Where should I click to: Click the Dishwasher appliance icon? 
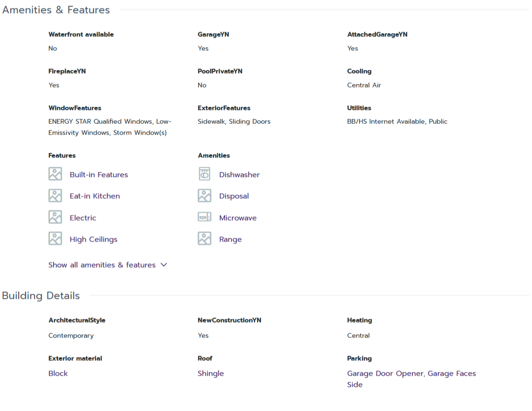pos(205,174)
